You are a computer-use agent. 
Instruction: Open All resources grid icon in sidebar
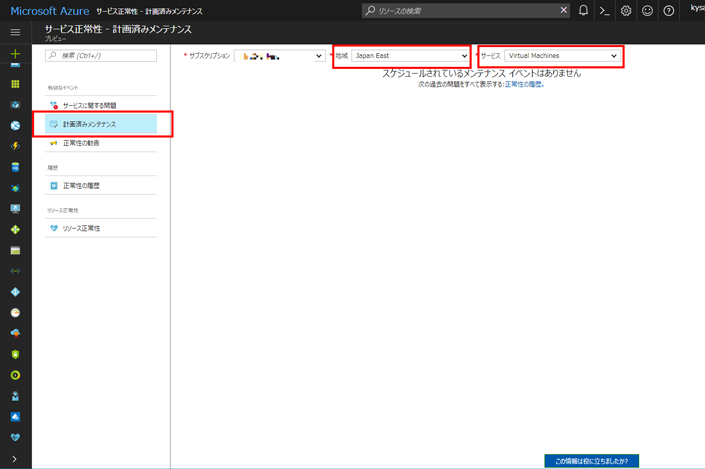coord(15,84)
